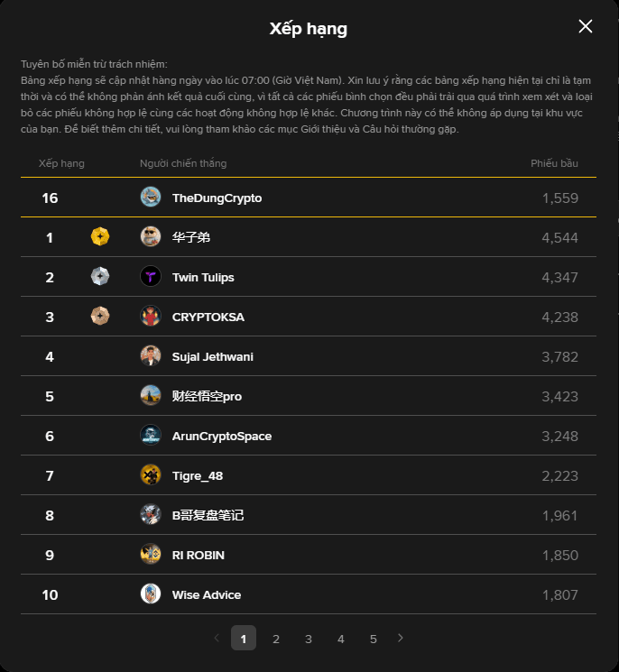
Task: Click CRYPTOKSA's avatar image
Action: (151, 317)
